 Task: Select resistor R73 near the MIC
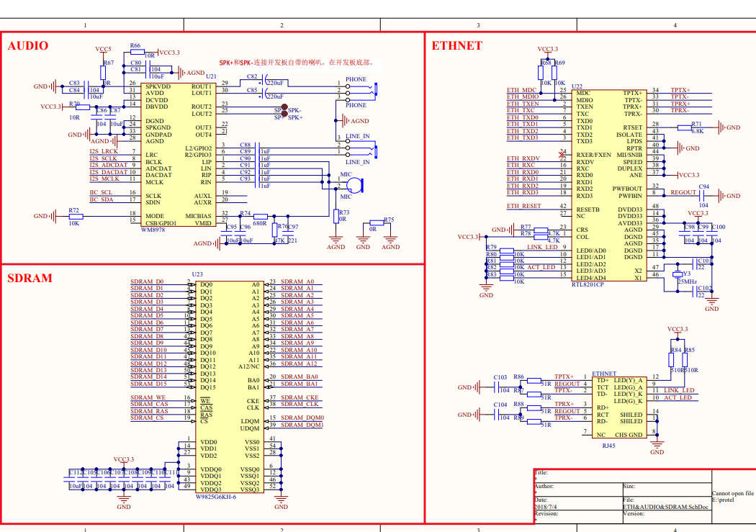click(x=336, y=217)
